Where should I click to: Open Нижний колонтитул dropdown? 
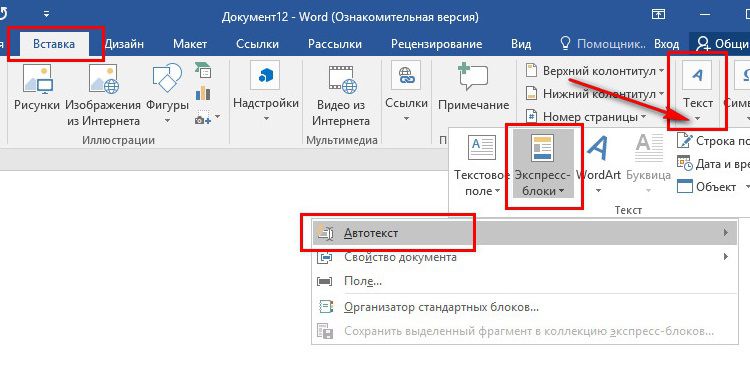[595, 94]
